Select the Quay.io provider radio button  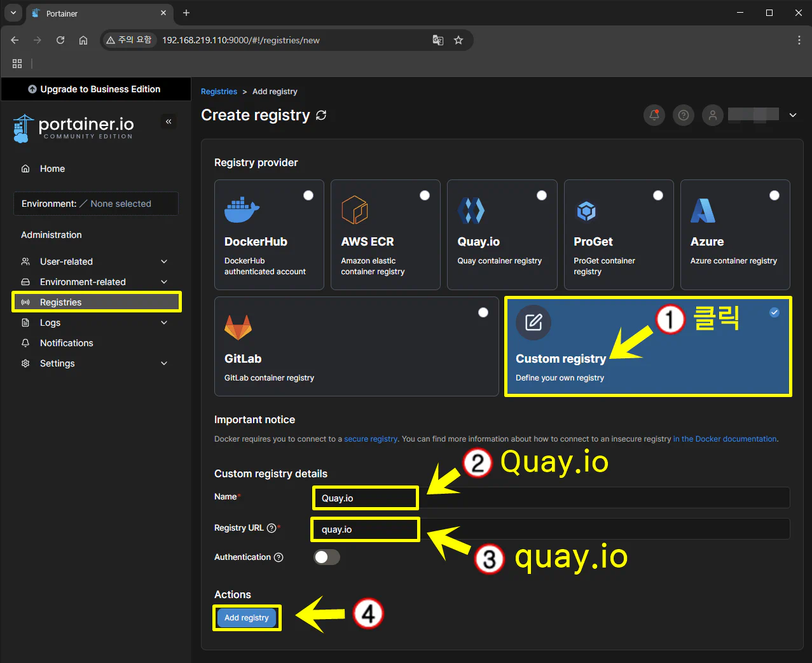tap(542, 195)
